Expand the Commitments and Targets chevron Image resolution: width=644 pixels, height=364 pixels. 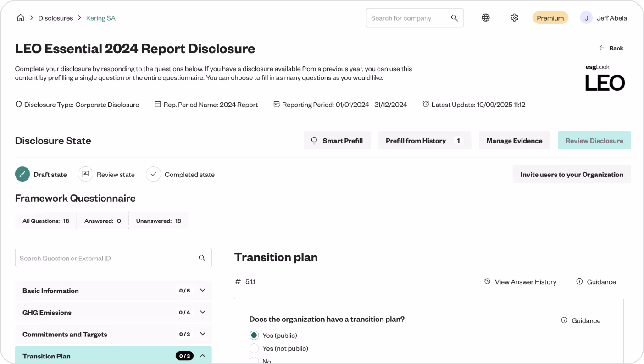click(203, 334)
